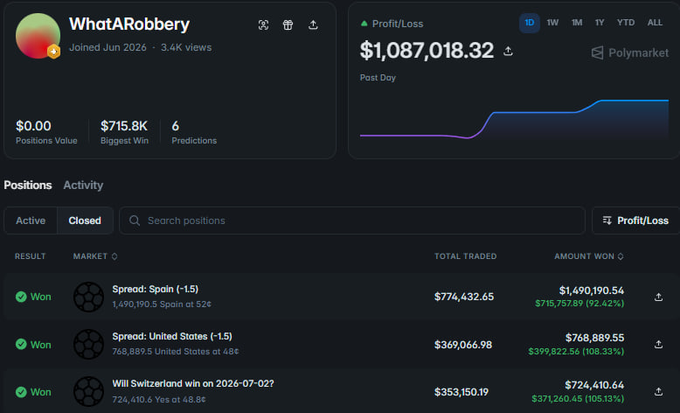Select the 1D time range
The width and height of the screenshot is (680, 413).
(530, 23)
